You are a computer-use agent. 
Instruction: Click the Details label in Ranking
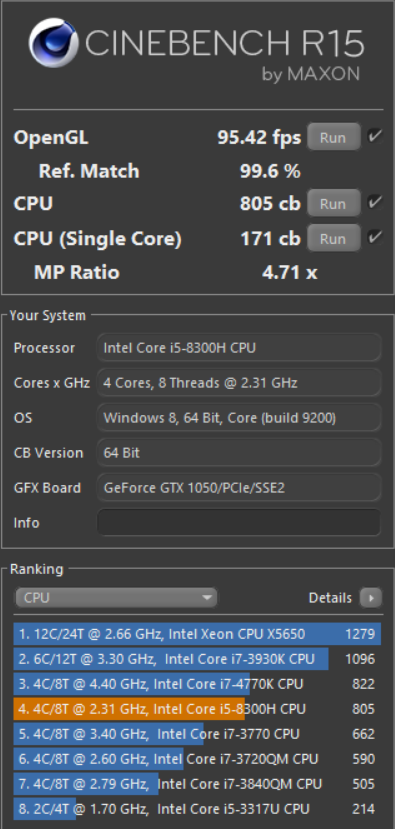[x=330, y=598]
